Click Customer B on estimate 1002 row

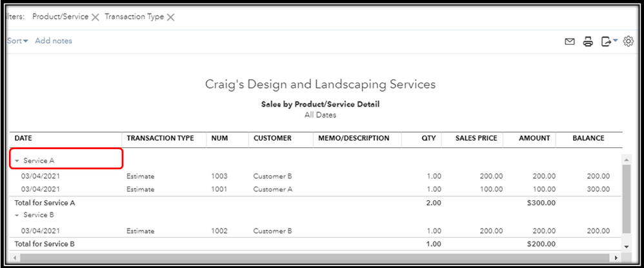tap(273, 231)
